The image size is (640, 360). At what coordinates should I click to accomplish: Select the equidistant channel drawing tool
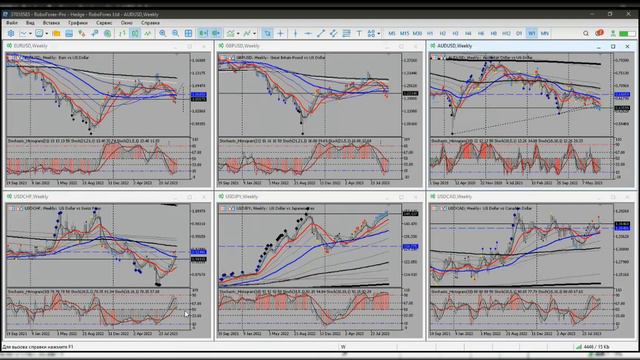coord(333,33)
